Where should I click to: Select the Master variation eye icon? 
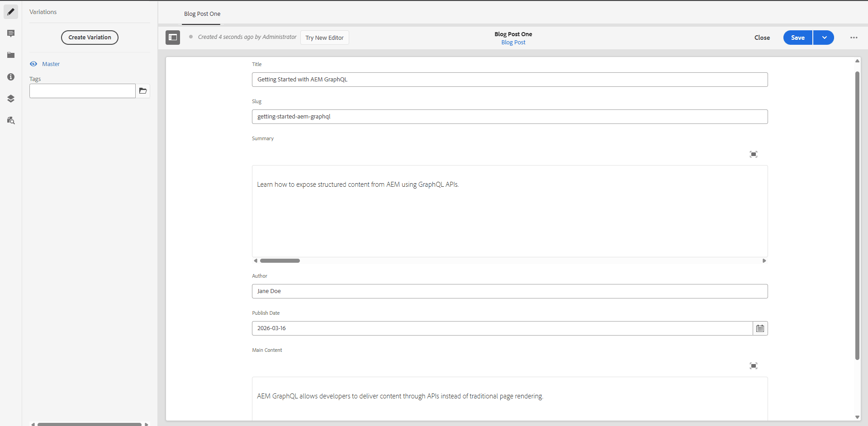point(33,64)
